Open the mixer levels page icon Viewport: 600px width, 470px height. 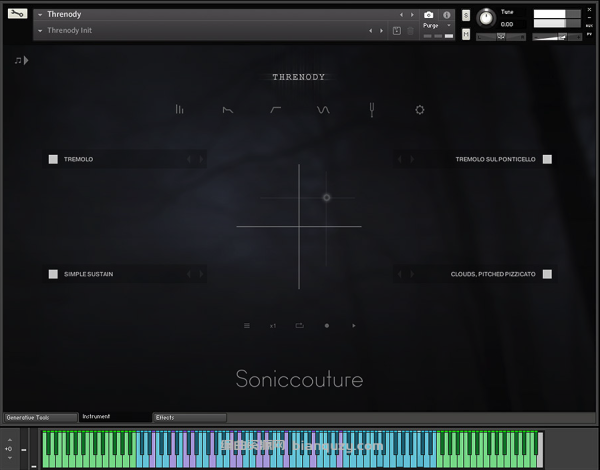180,110
